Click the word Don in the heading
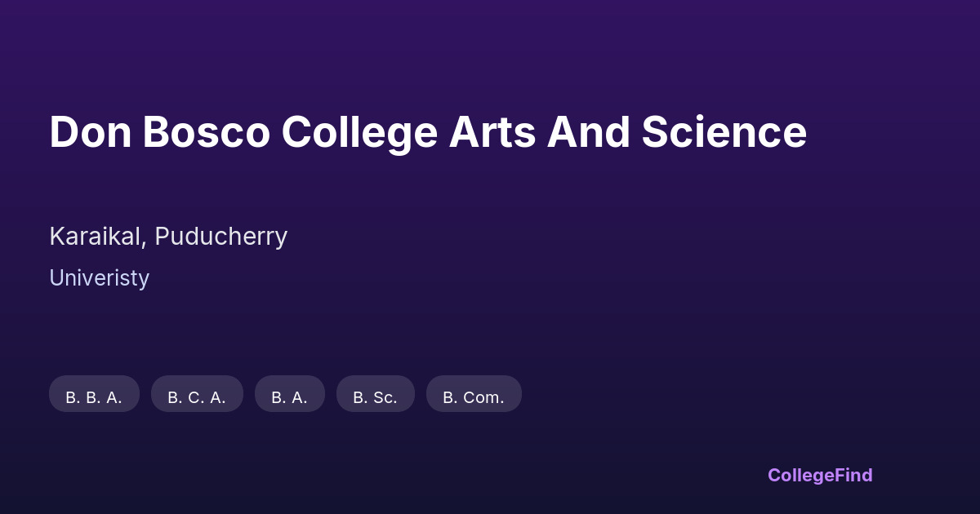This screenshot has height=514, width=980. pyautogui.click(x=90, y=132)
